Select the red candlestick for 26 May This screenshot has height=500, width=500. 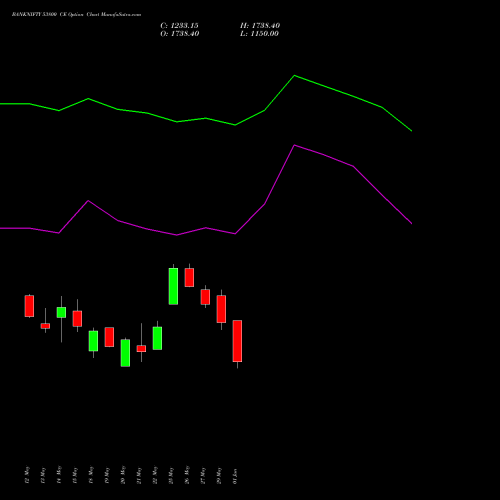click(189, 277)
